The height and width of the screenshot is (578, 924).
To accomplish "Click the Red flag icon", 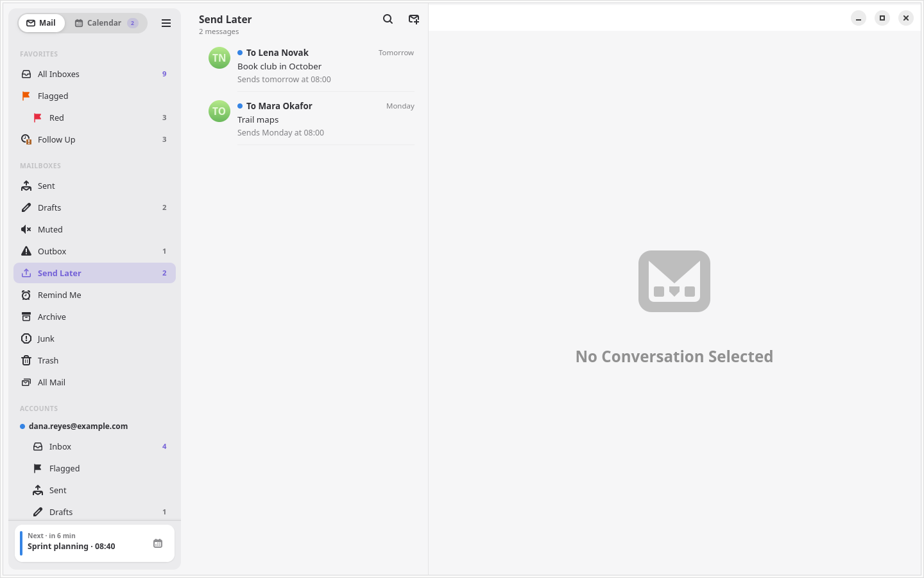I will point(38,118).
